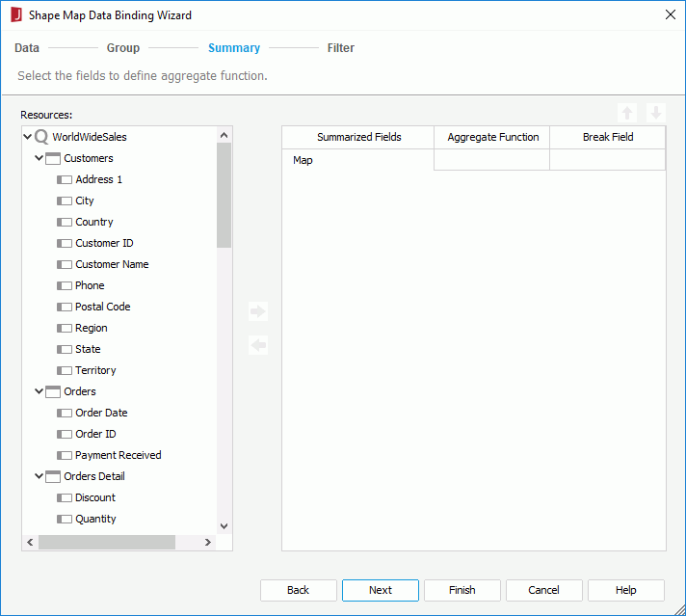Screen dimensions: 686x616
Task: Click the Discount field icon
Action: point(65,498)
